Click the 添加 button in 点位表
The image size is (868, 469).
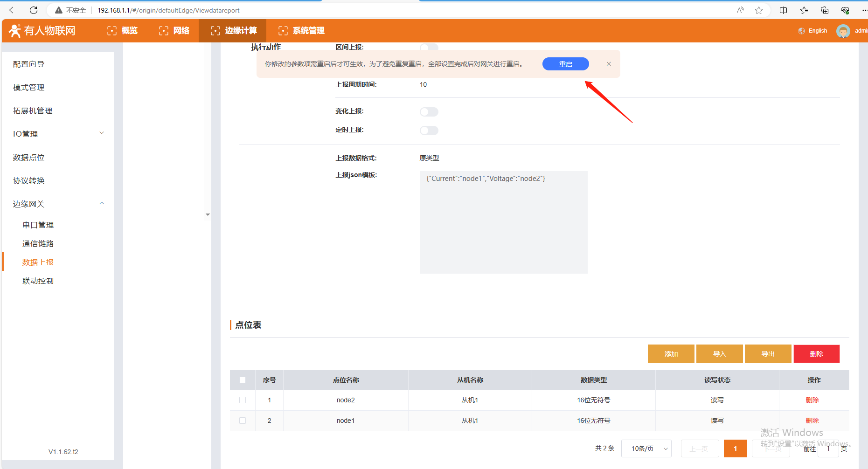coord(671,354)
